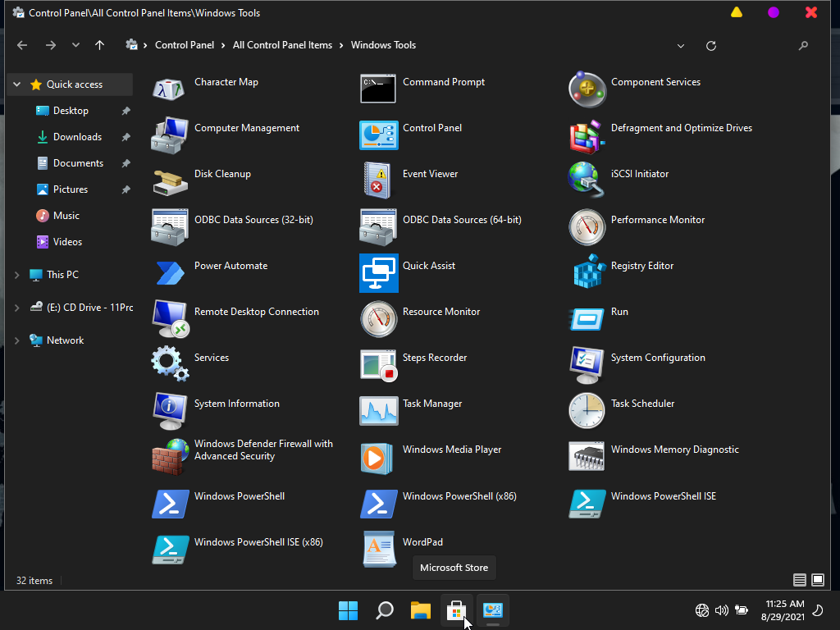The image size is (840, 630).
Task: Open Pictures in the navigation pane
Action: tap(71, 189)
